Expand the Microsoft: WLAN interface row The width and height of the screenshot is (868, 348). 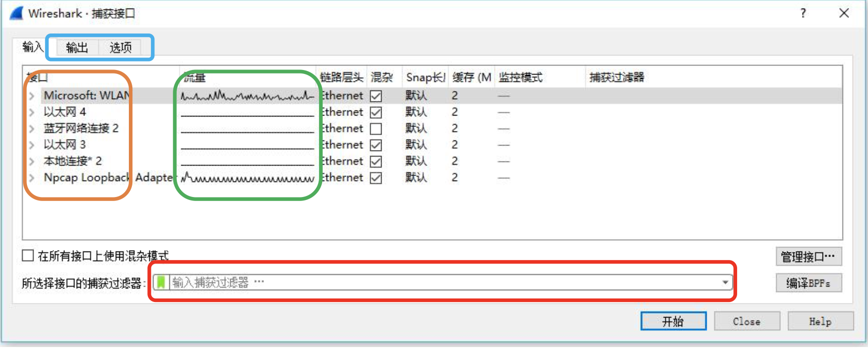(x=31, y=96)
